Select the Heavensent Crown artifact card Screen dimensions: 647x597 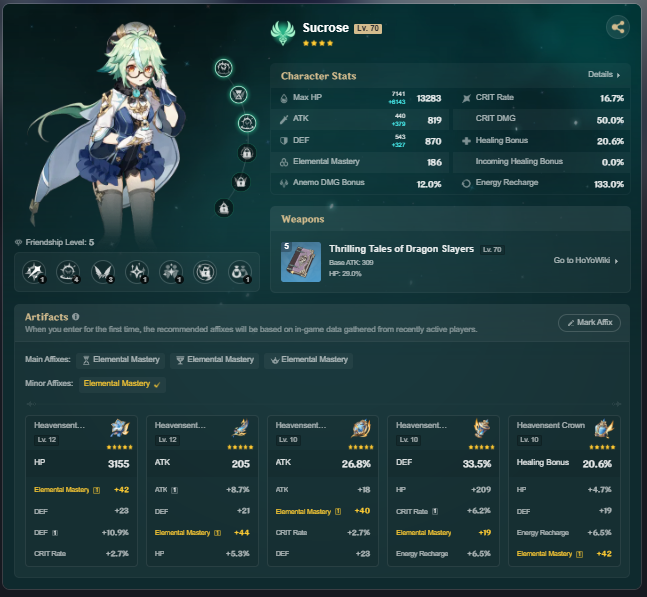pyautogui.click(x=564, y=491)
